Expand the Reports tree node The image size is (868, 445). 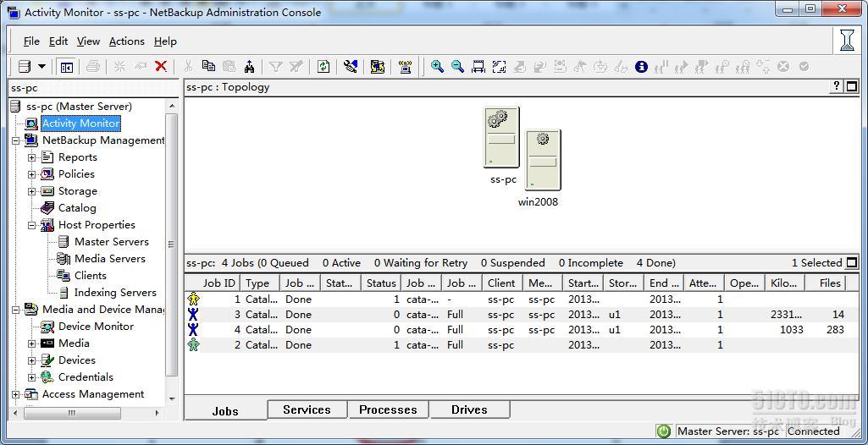(31, 157)
